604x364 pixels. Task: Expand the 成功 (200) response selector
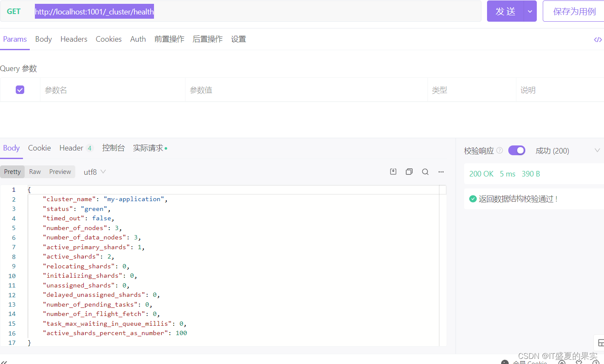tap(597, 151)
